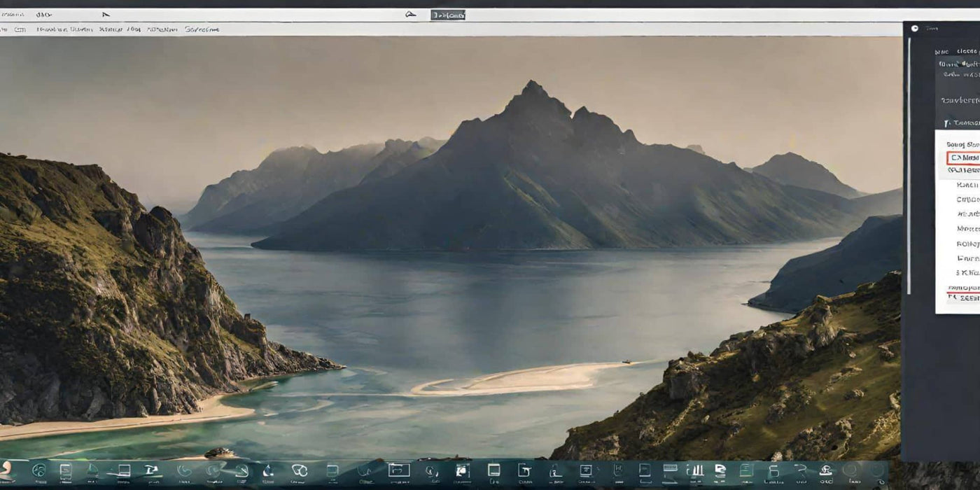Expand the dropdown header above the white list

(962, 123)
